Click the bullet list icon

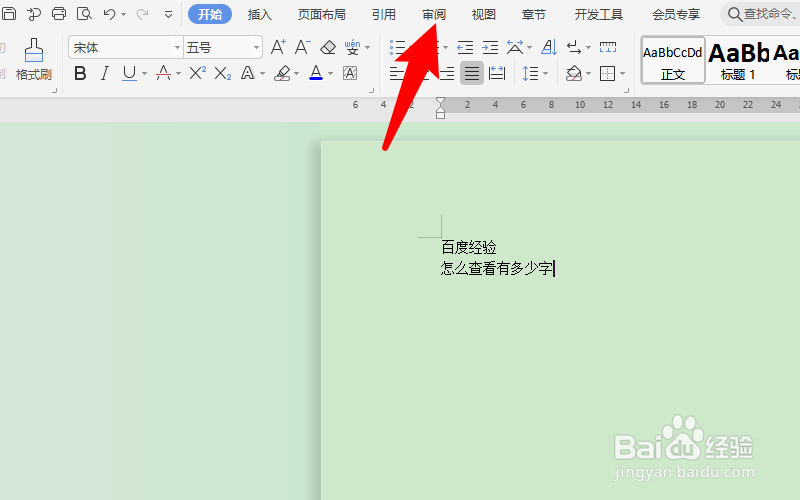(x=397, y=47)
